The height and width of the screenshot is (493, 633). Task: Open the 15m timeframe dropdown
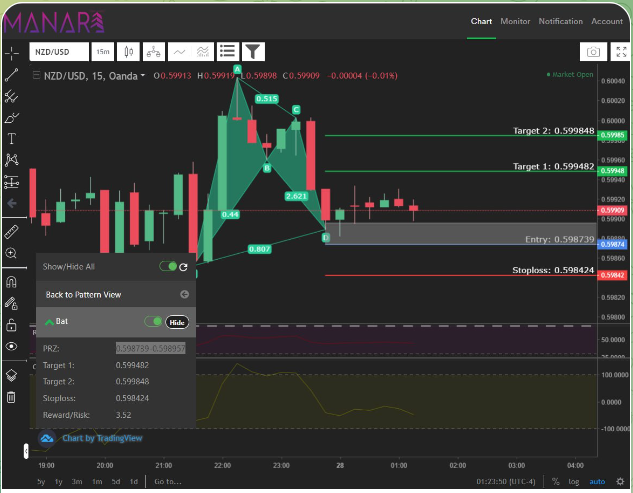coord(103,52)
